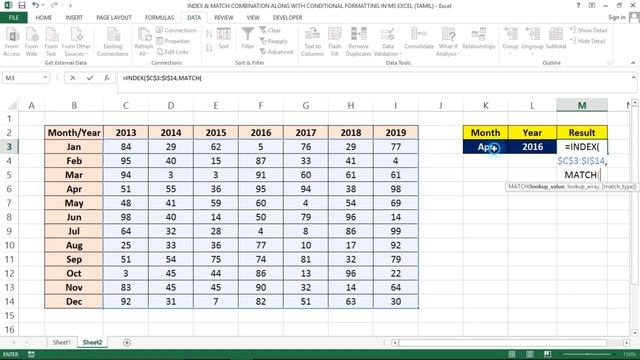The height and width of the screenshot is (360, 640).
Task: Click the Consolidate icon
Action: click(419, 39)
